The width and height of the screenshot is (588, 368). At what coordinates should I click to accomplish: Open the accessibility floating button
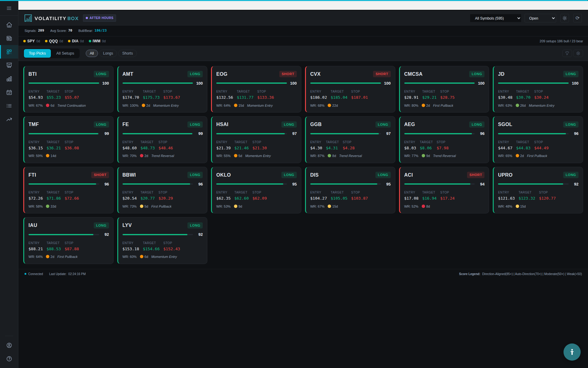coord(572,352)
